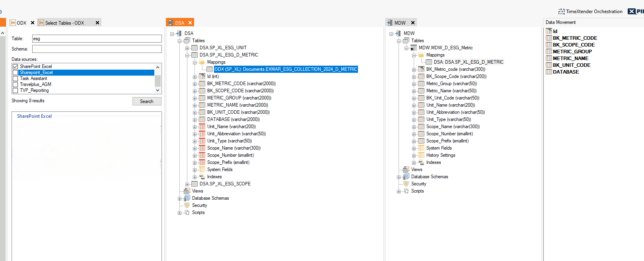Expand History Settings node in MDW

coord(414,155)
